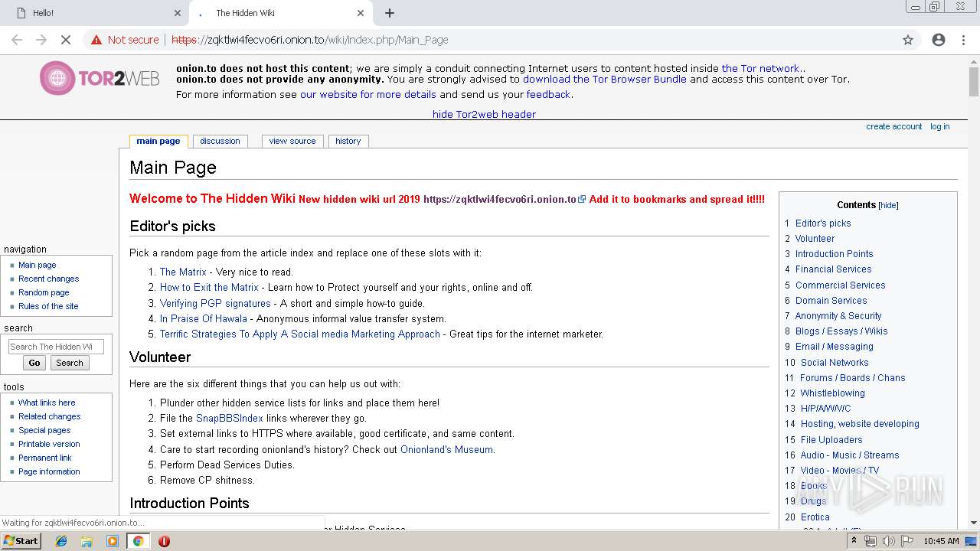Click the network tray icon
The height and width of the screenshot is (551, 980).
pos(871,541)
